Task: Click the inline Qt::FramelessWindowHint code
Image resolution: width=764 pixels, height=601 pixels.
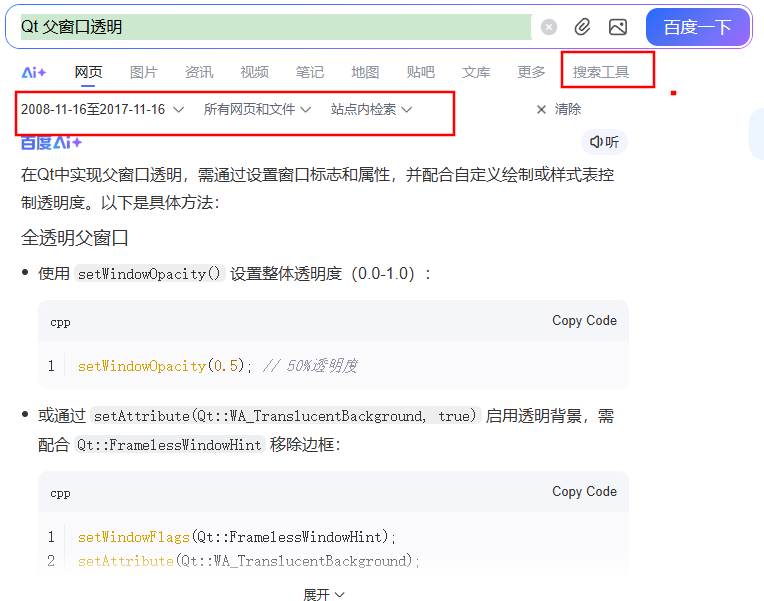Action: 169,445
